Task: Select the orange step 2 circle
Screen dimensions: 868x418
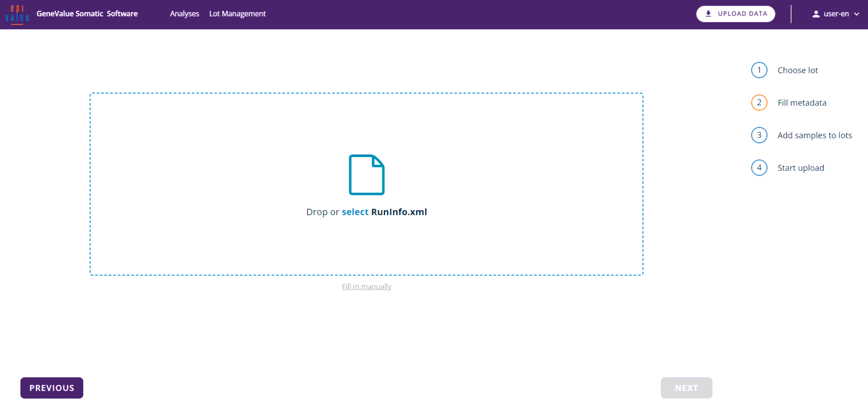Action: pos(759,103)
